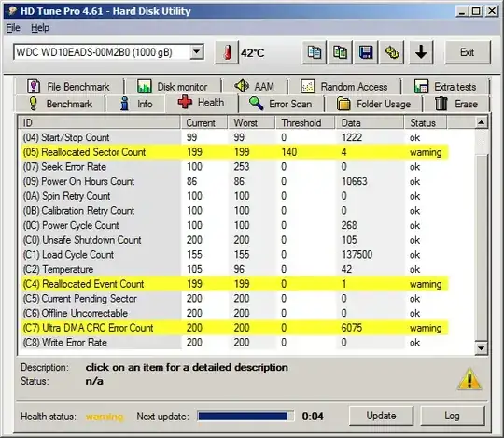The width and height of the screenshot is (504, 438).
Task: Open the Help menu
Action: 40,28
